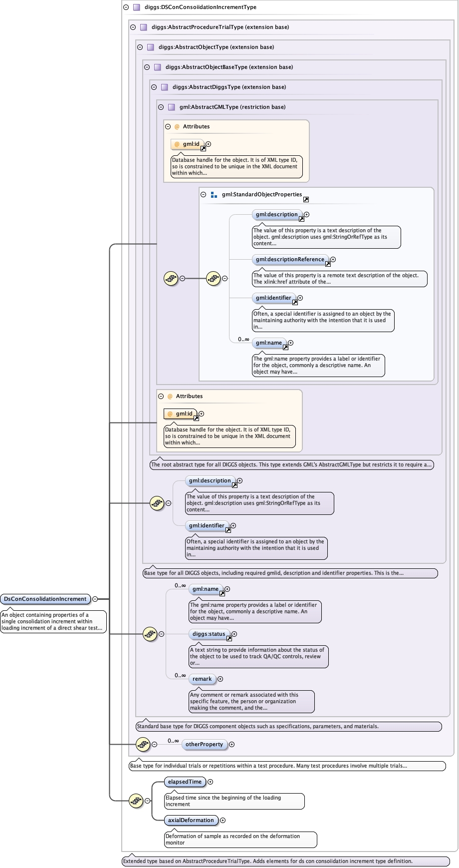
Task: Collapse the first Attributes box
Action: point(168,127)
